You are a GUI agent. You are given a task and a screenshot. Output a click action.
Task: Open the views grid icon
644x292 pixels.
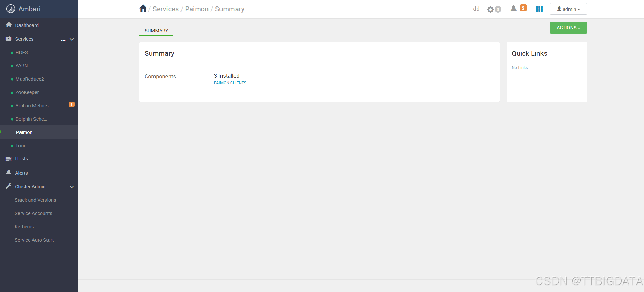pos(539,9)
